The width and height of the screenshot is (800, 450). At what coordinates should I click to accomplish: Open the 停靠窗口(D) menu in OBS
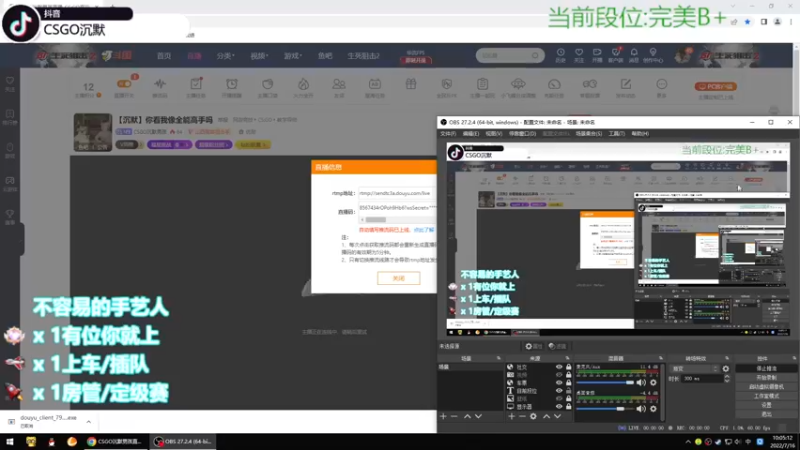pyautogui.click(x=522, y=134)
